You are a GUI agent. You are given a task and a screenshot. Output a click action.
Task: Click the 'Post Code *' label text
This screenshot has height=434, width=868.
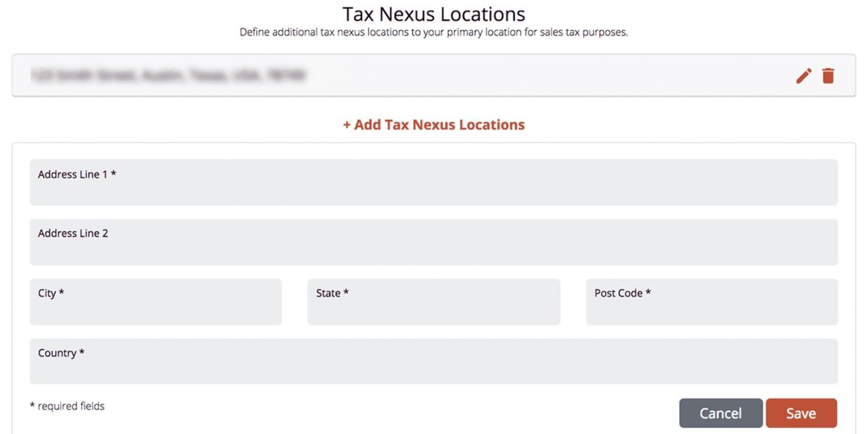pos(622,293)
